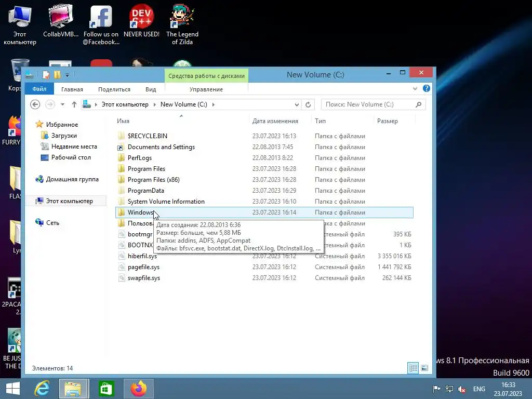Sort by the Тип column header
532x399 pixels.
(320, 121)
